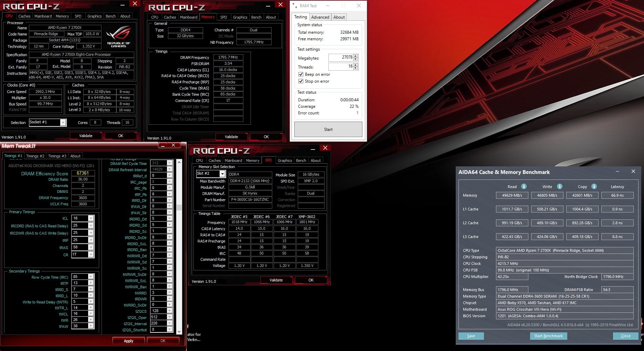
Task: Open the tWR value dropdown
Action: (x=91, y=320)
